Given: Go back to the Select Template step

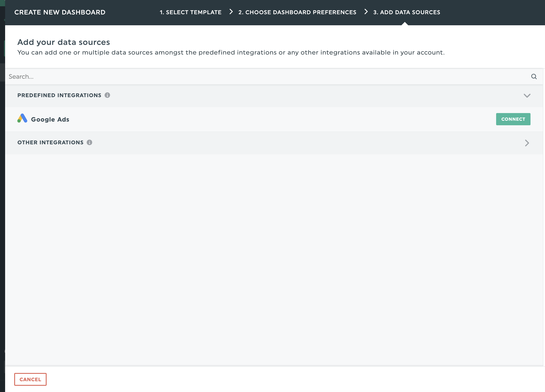Looking at the screenshot, I should point(190,12).
